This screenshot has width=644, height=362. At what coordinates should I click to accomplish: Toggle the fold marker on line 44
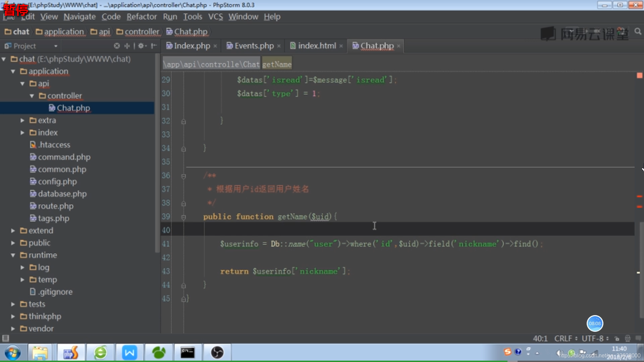183,286
